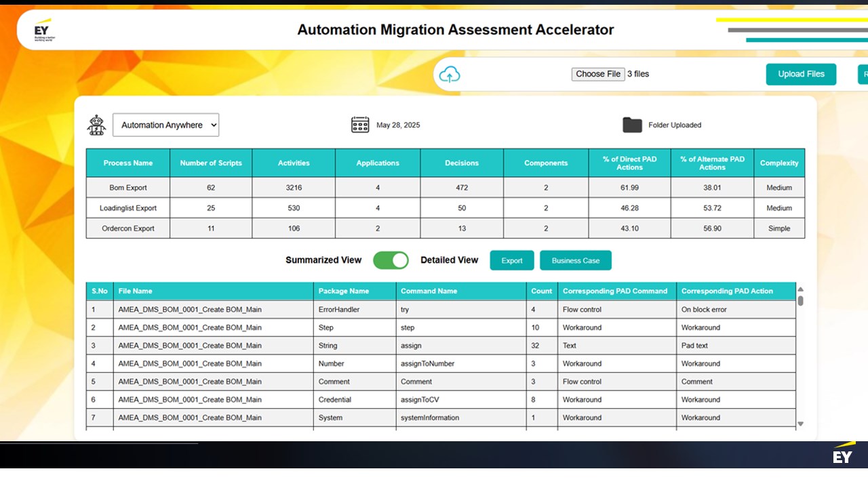Viewport: 868px width, 488px height.
Task: Click the ErrorHandler package cell
Action: pos(355,310)
